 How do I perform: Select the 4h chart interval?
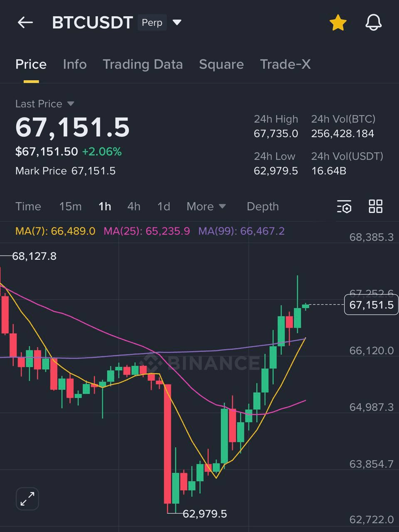pos(134,207)
